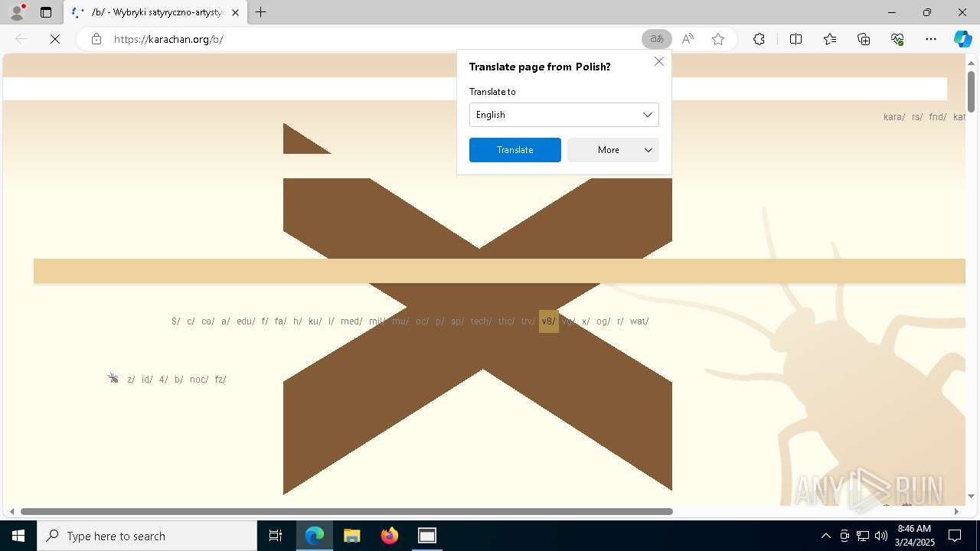The height and width of the screenshot is (551, 980).
Task: Close the Translate page popup
Action: point(659,61)
